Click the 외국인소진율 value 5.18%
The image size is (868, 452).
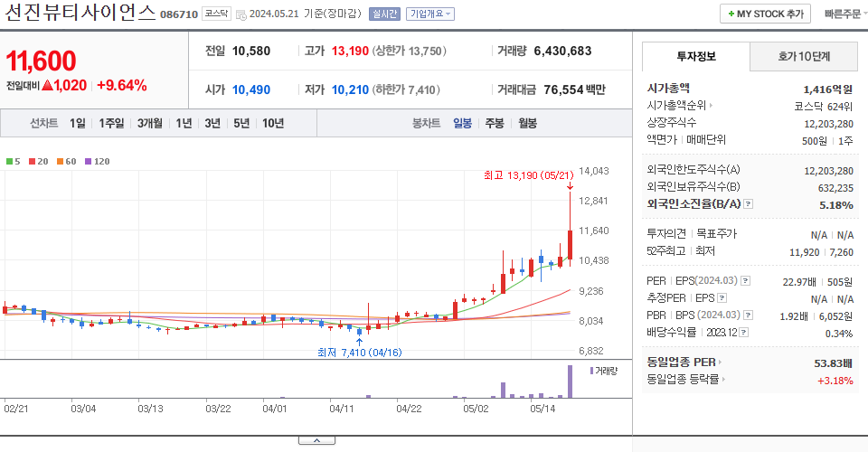tap(835, 205)
